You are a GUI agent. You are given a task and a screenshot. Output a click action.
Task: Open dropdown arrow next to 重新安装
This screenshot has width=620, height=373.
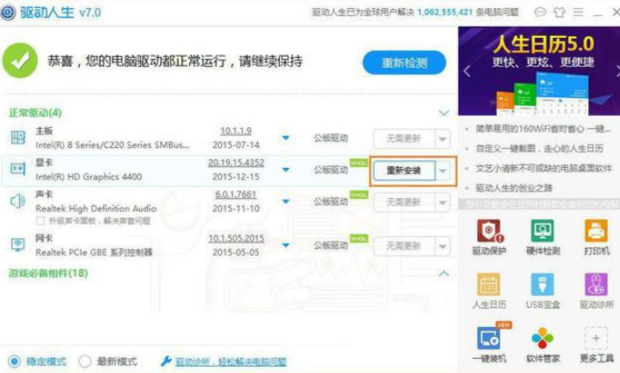point(442,171)
